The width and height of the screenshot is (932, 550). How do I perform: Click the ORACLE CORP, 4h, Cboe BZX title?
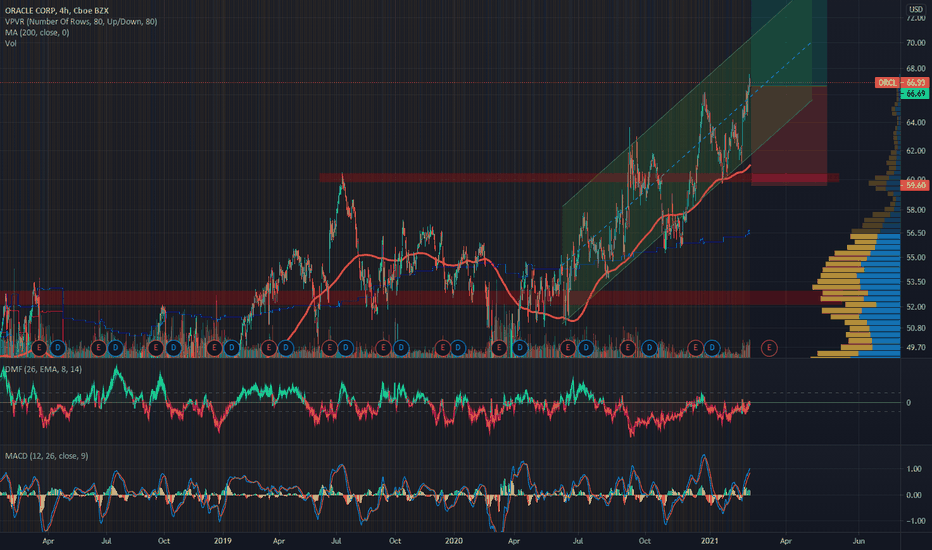pos(56,11)
